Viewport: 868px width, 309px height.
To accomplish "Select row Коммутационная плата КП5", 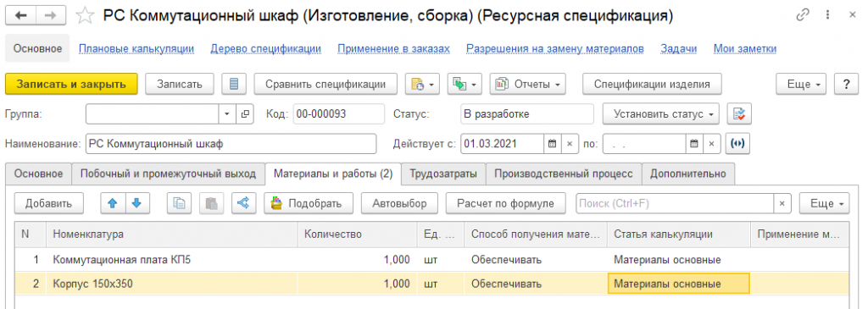I will point(431,259).
